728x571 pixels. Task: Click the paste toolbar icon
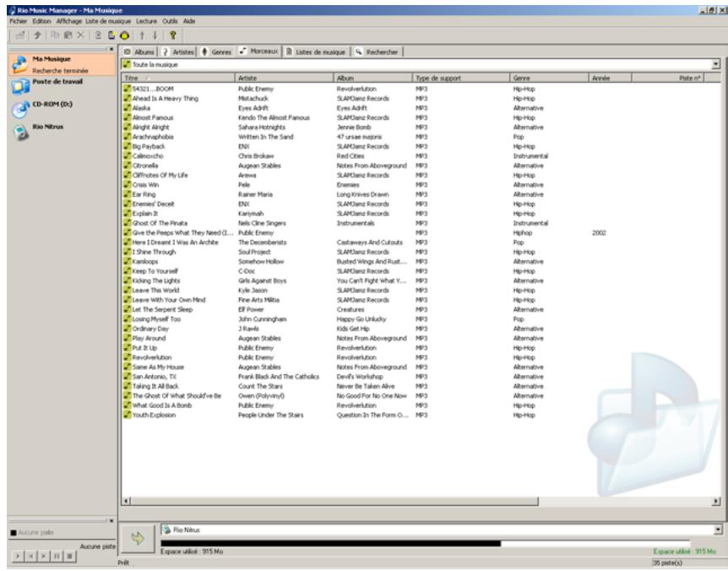click(66, 35)
